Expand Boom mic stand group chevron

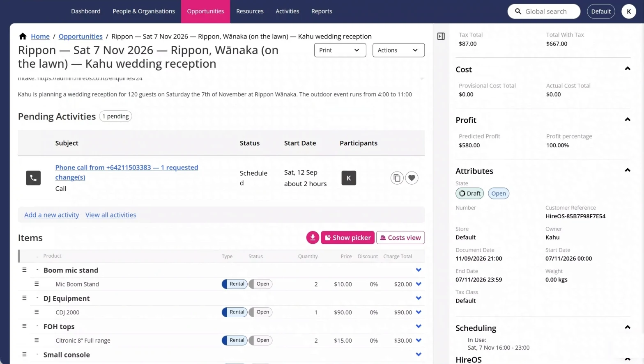point(419,270)
